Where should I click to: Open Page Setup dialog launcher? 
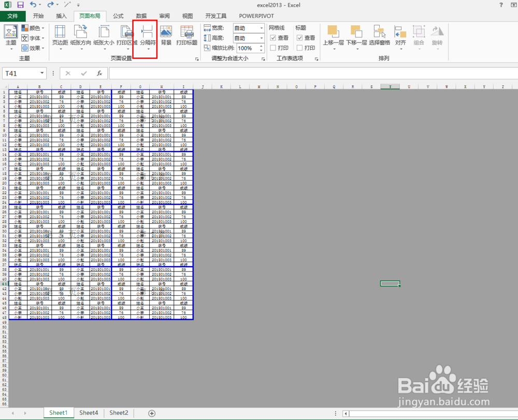point(197,59)
